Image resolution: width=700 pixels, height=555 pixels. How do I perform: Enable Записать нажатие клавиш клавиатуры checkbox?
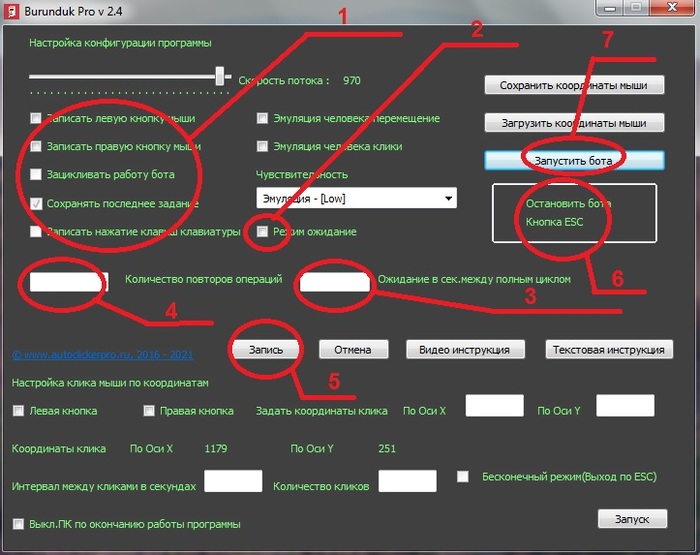coord(36,231)
